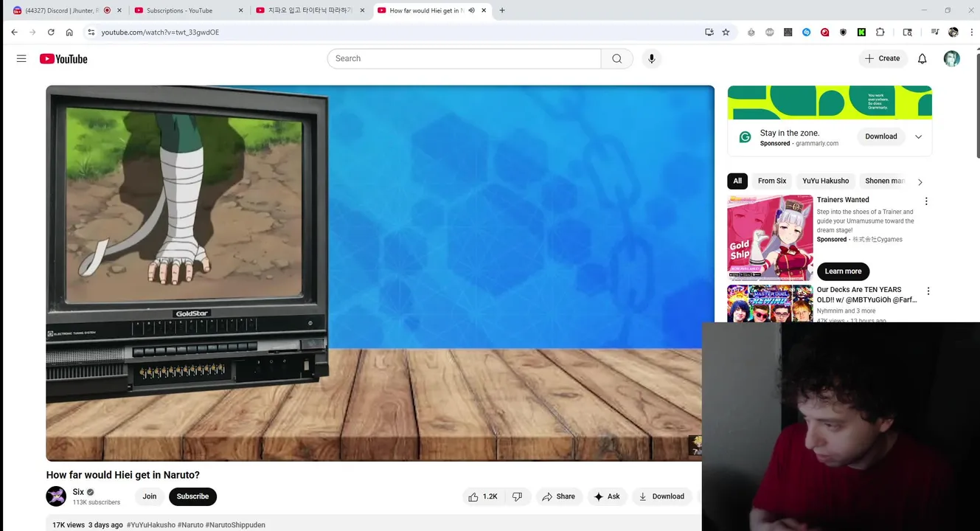
Task: Open the browser media controls icon
Action: pos(935,32)
